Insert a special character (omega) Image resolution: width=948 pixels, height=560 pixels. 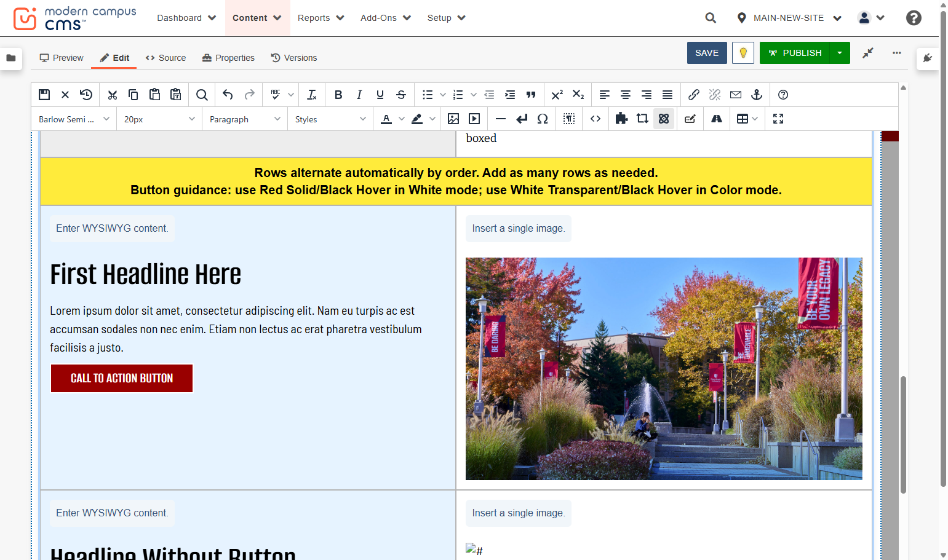click(x=543, y=119)
